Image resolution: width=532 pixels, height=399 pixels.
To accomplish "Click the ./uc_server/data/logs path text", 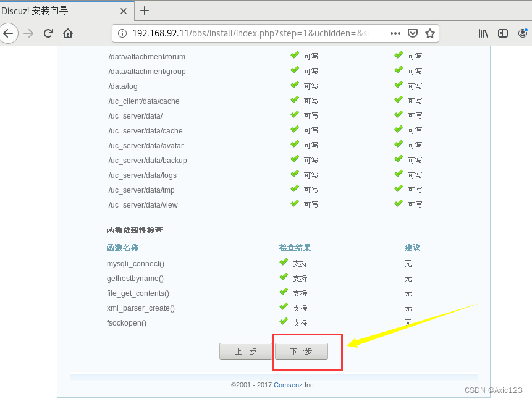I will [x=142, y=175].
